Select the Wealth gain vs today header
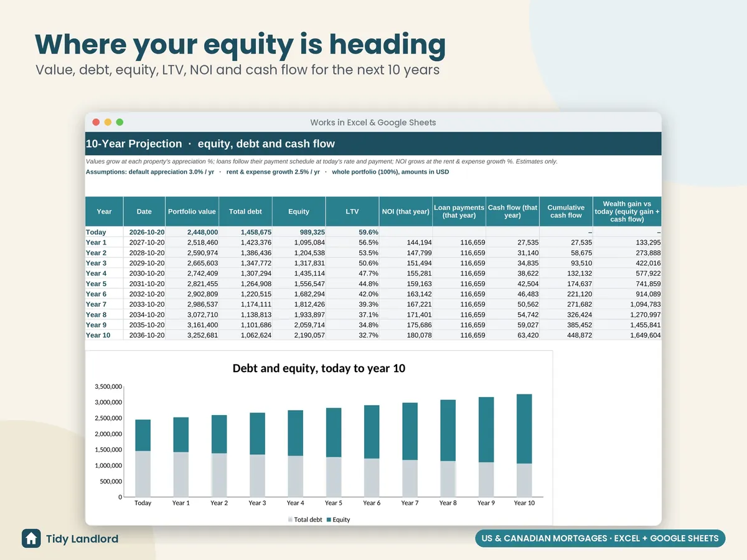This screenshot has height=560, width=747. (x=627, y=212)
